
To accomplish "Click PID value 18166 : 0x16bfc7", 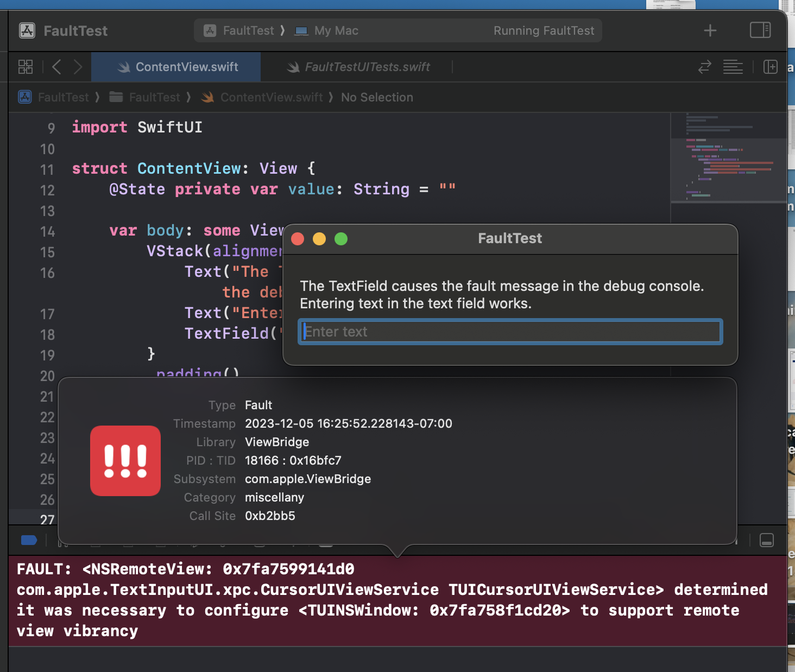I will point(293,460).
